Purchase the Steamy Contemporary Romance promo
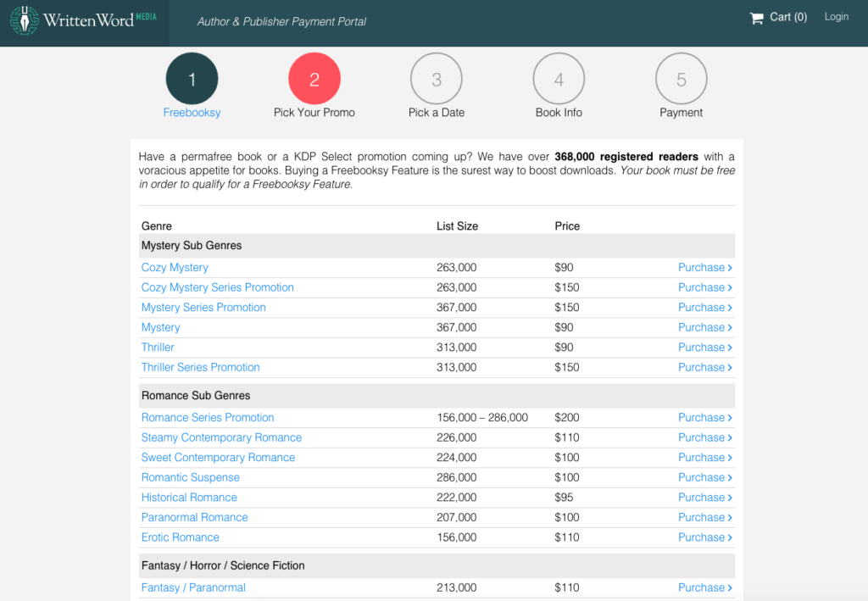Viewport: 868px width, 601px height. [x=704, y=437]
